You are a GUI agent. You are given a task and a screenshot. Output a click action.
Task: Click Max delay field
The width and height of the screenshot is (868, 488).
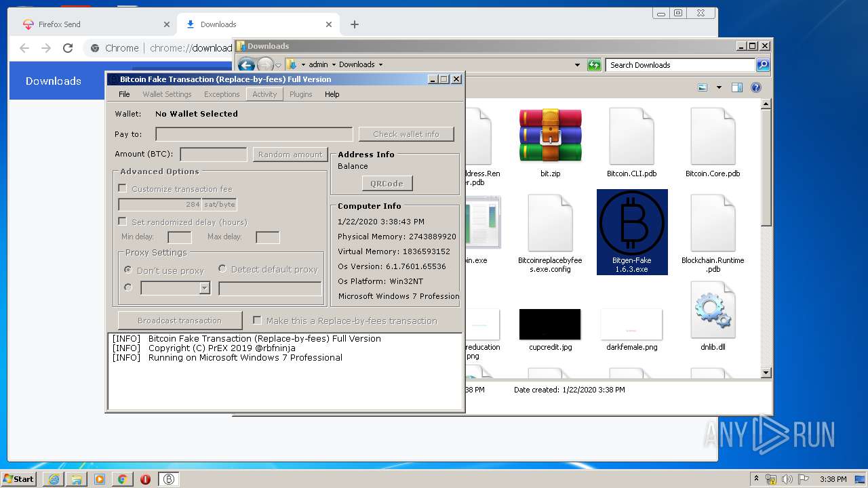click(x=268, y=237)
